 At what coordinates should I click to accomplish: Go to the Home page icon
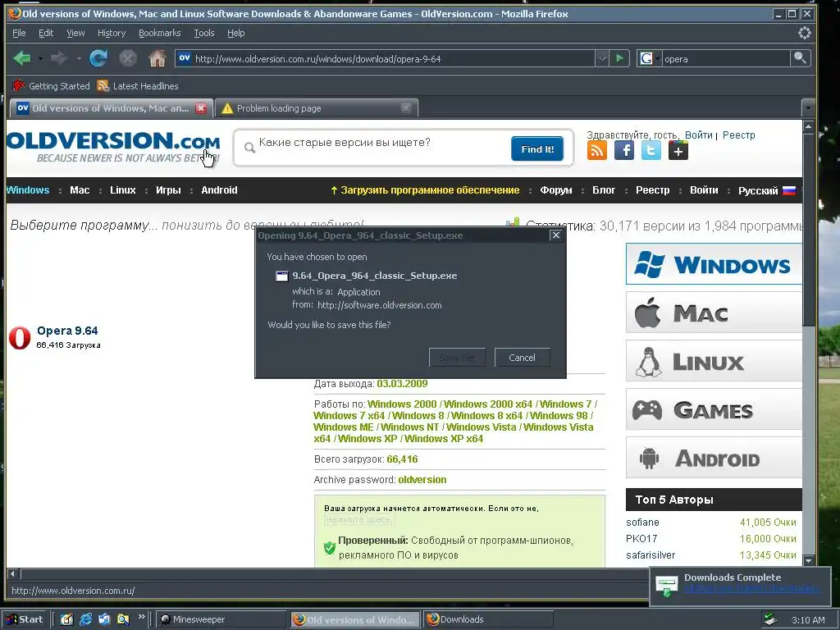coord(157,58)
